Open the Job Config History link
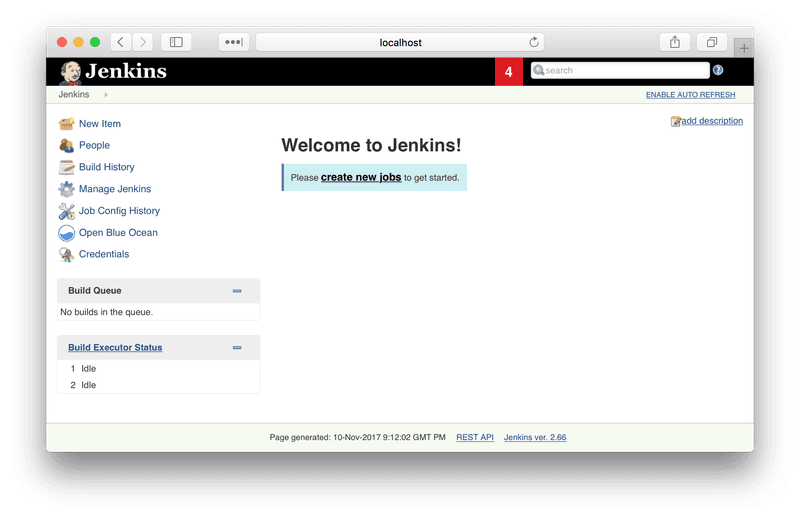This screenshot has width=800, height=518. click(119, 211)
